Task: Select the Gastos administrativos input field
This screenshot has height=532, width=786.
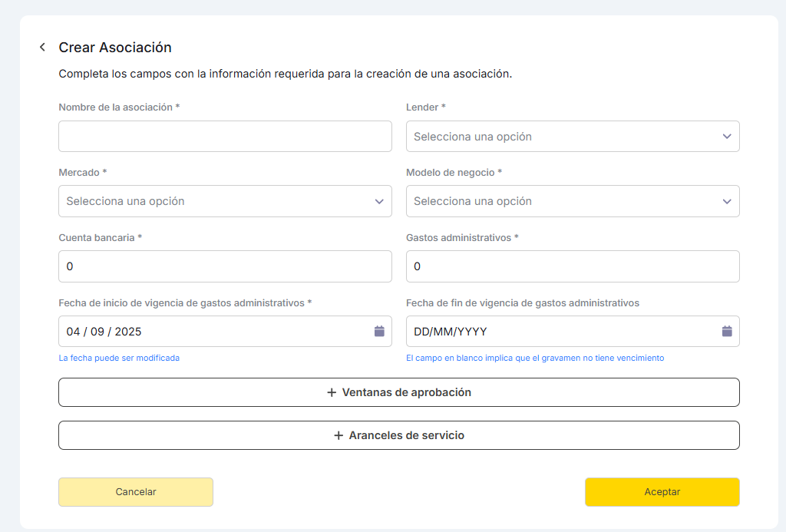Action: tap(573, 266)
